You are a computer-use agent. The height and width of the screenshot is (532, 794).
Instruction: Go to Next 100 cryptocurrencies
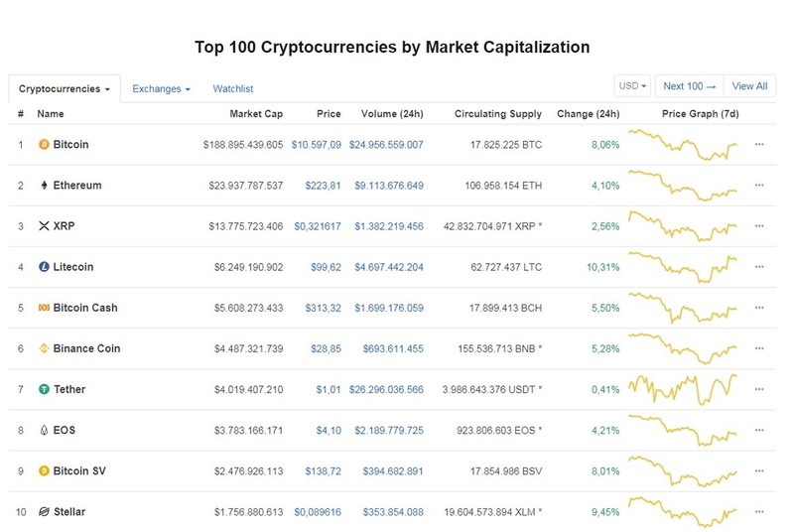(690, 86)
